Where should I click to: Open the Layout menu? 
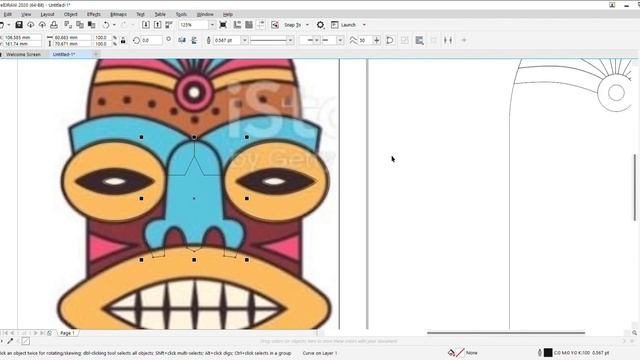(x=47, y=14)
